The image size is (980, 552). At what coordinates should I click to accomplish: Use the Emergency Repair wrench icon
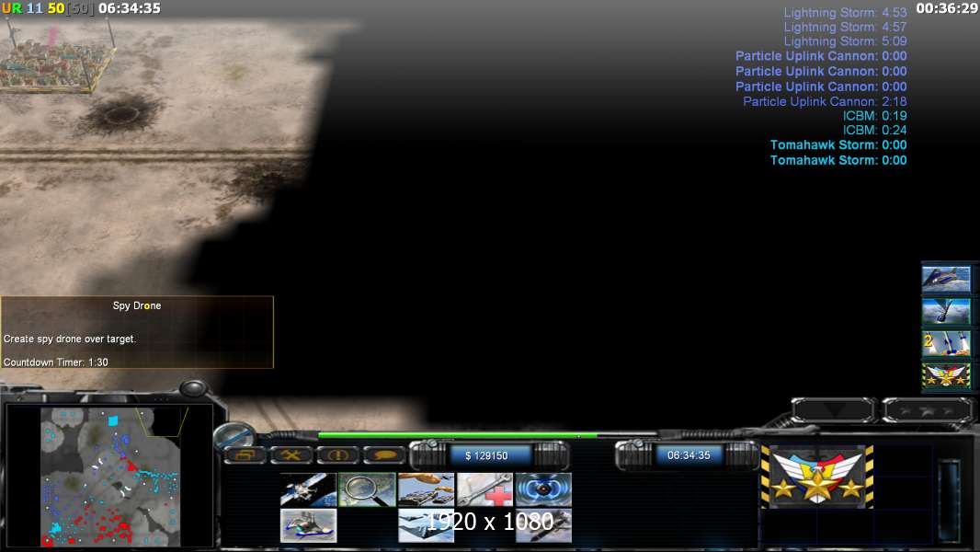pyautogui.click(x=485, y=489)
